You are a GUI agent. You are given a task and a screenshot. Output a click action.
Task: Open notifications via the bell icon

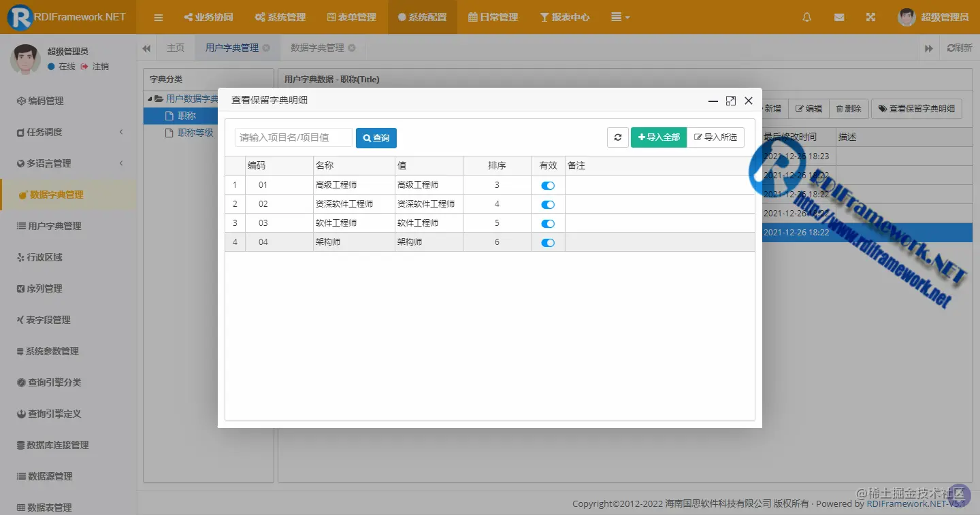pos(806,17)
